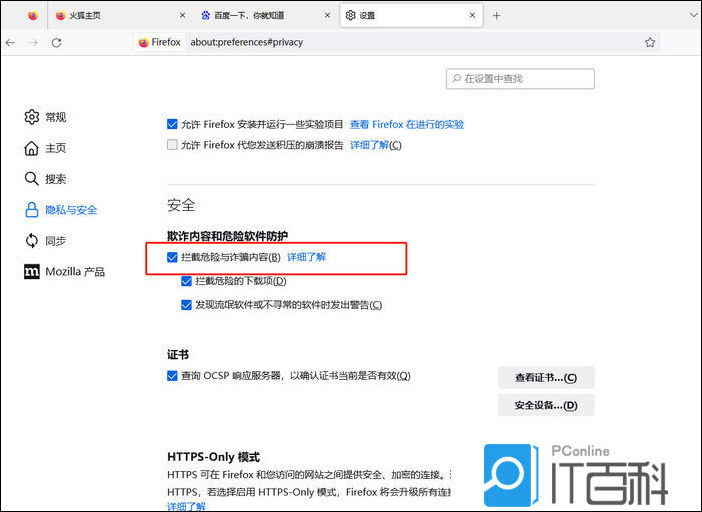
Task: Enable 允许 Firefox 代您发送积压的崩溃报告 checkbox
Action: coord(172,145)
